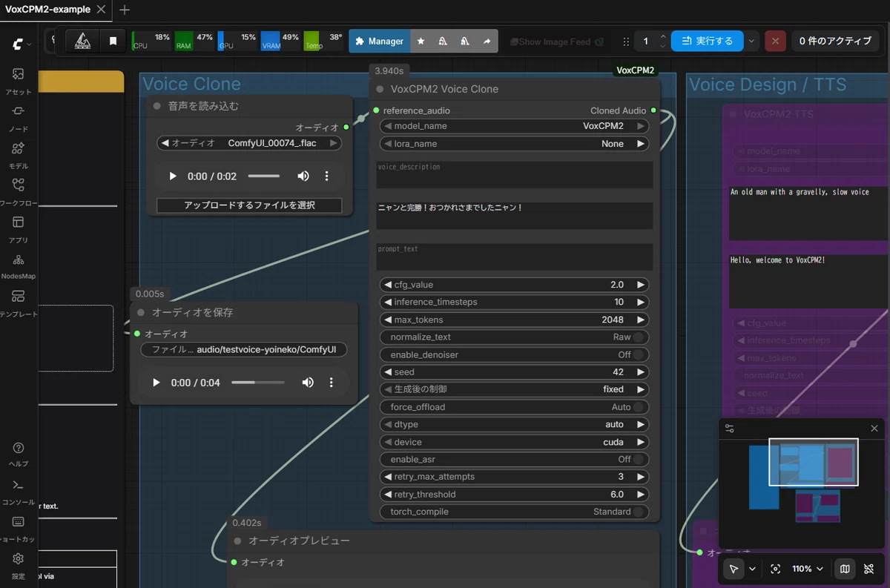Play audio in オーディオを保存 node

coord(156,383)
